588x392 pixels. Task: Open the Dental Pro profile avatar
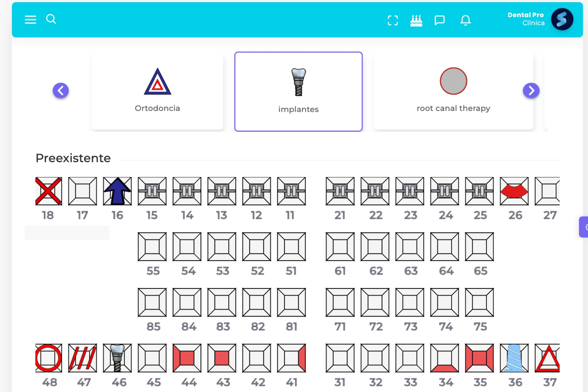click(562, 19)
